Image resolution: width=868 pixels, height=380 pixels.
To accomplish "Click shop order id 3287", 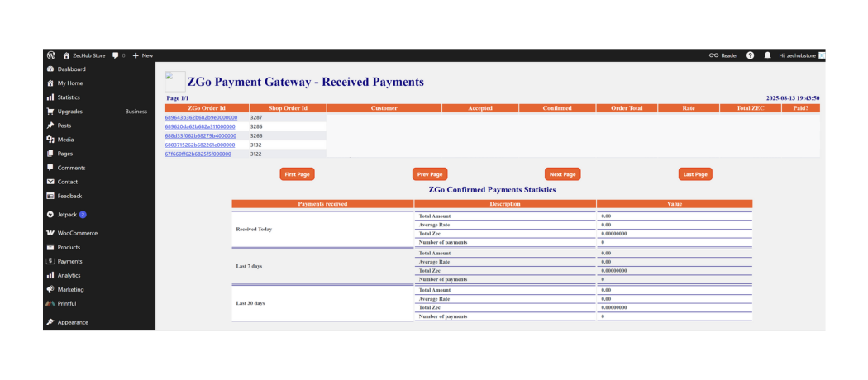I will coord(256,117).
